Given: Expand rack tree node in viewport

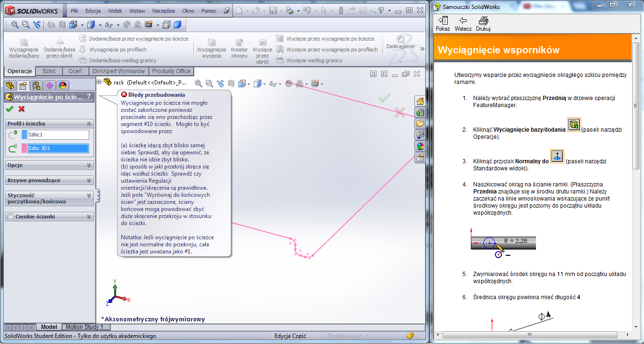Looking at the screenshot, I should (x=99, y=82).
